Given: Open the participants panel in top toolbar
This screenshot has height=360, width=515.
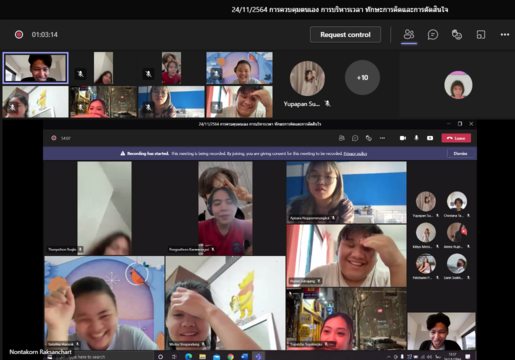Looking at the screenshot, I should tap(409, 34).
